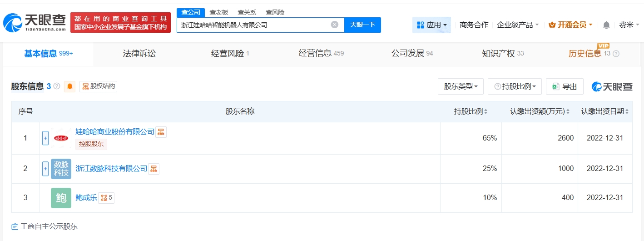The width and height of the screenshot is (644, 241).
Task: Open the 鲍成乐 shareholder link
Action: pyautogui.click(x=86, y=198)
